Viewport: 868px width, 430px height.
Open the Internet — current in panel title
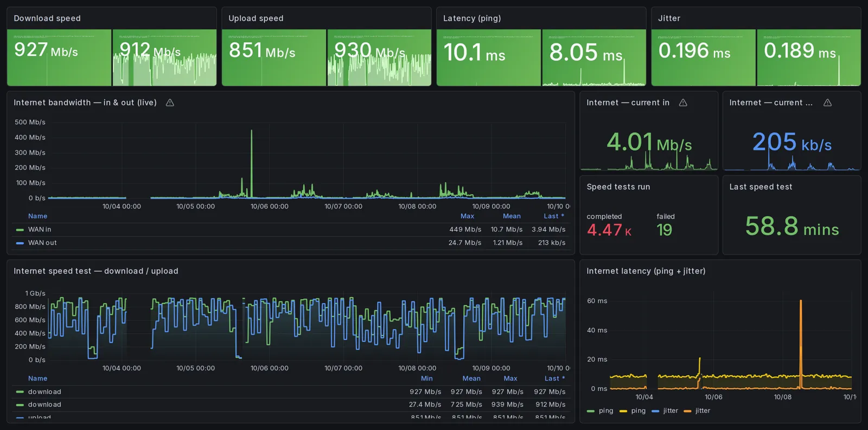click(x=628, y=103)
